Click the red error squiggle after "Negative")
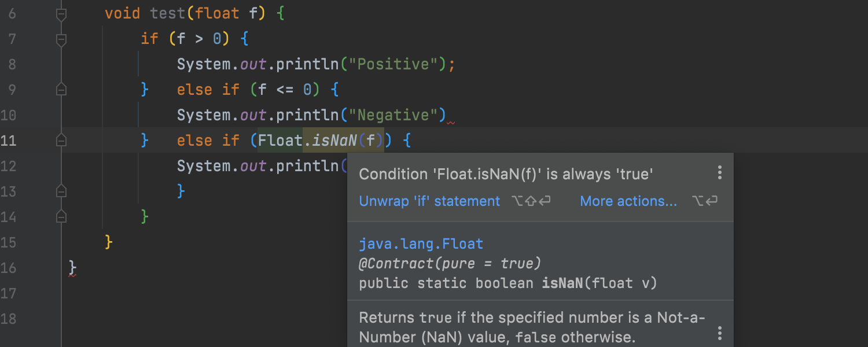The image size is (868, 347). pos(451,122)
